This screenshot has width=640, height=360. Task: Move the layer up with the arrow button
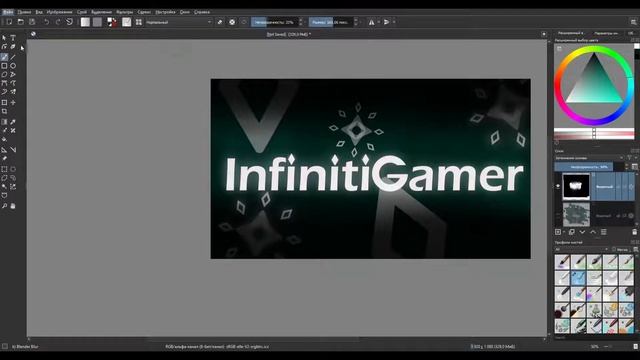(x=593, y=232)
